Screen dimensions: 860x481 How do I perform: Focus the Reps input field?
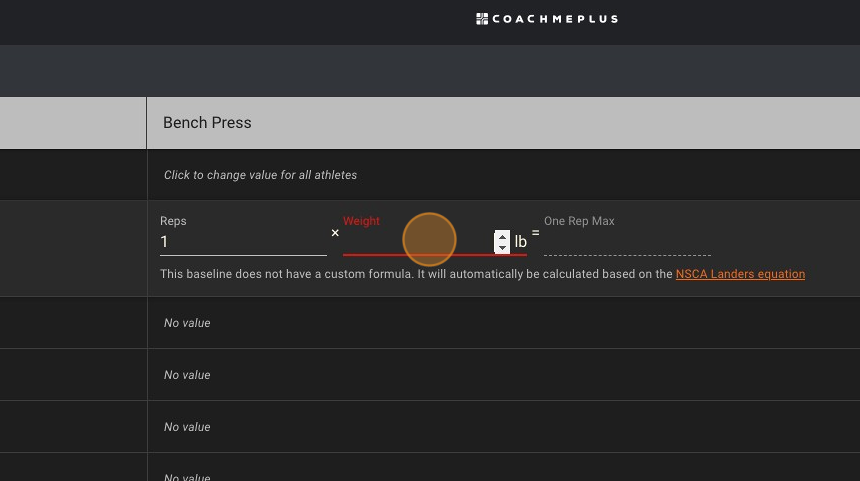coord(243,242)
